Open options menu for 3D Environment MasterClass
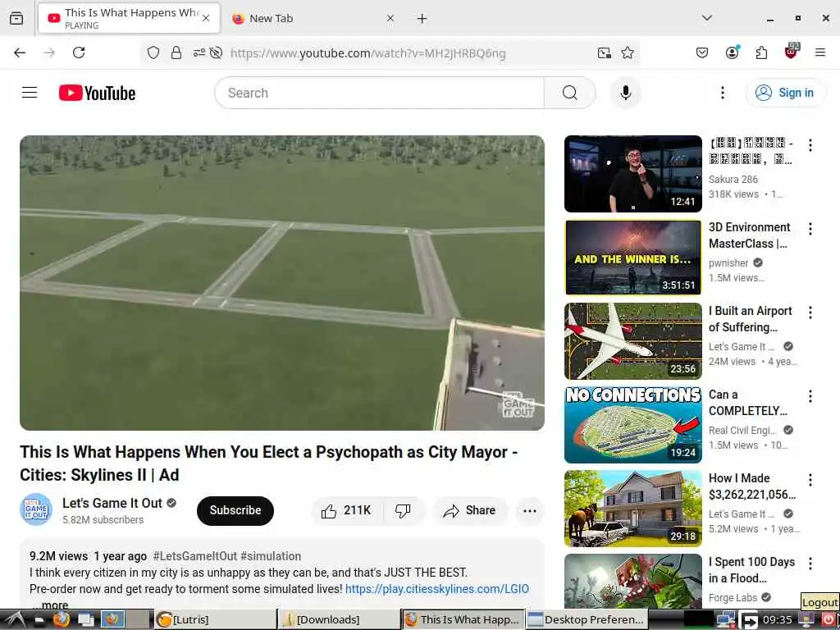This screenshot has height=630, width=840. 810,229
